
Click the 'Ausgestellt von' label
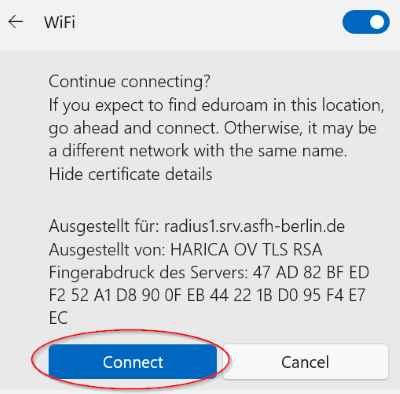[x=107, y=250]
